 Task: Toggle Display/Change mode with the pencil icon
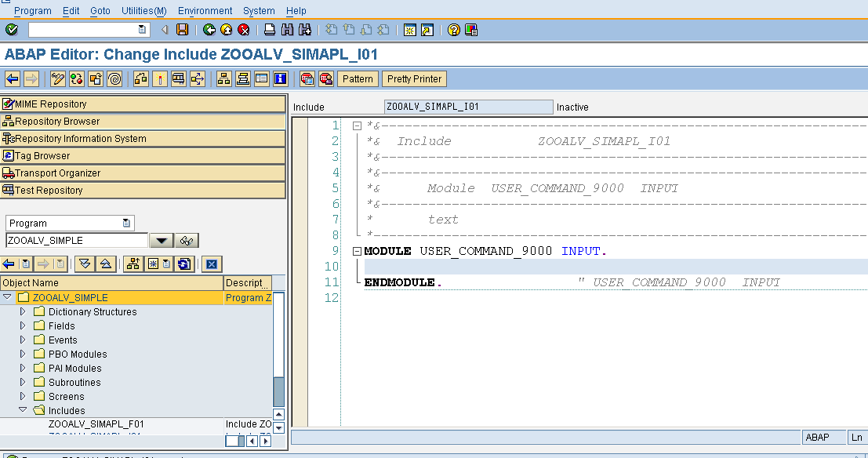(x=56, y=78)
